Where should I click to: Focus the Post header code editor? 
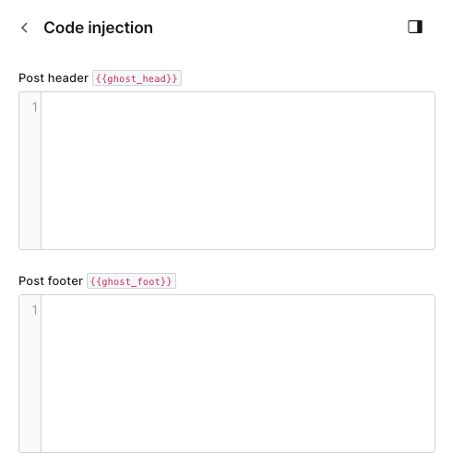click(227, 171)
